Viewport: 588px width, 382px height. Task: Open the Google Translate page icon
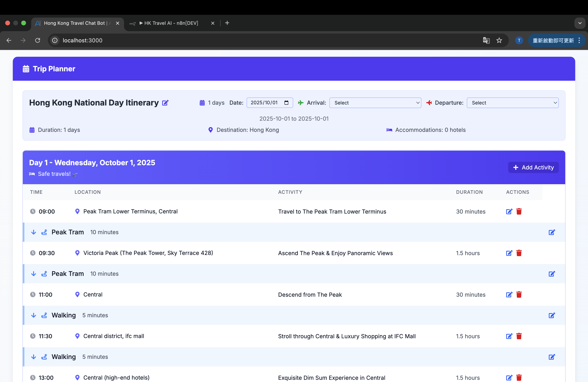tap(486, 40)
